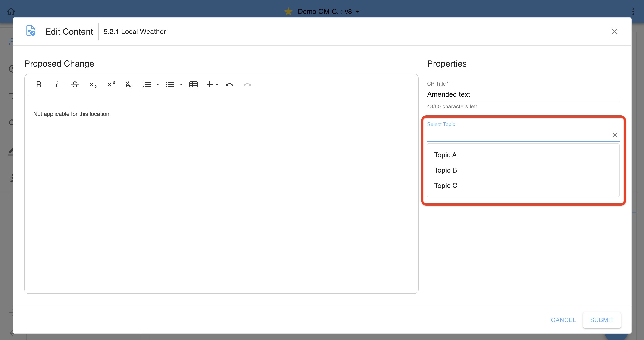The image size is (644, 340).
Task: Expand Demo OM-C. : v8 version dropdown
Action: [x=357, y=12]
